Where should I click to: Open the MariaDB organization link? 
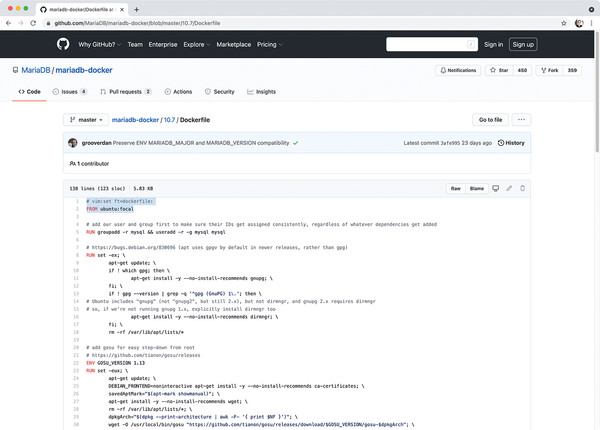[36, 70]
